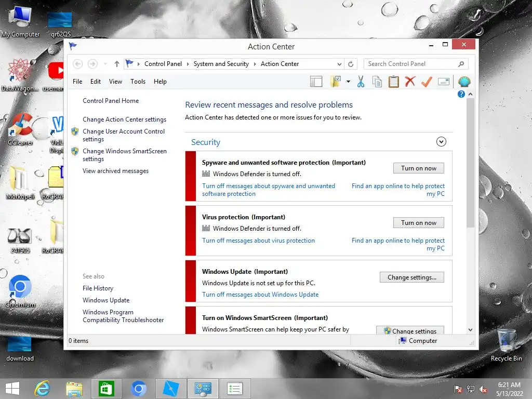Open Change Windows SmartScreen settings link
The image size is (532, 399).
tap(125, 155)
